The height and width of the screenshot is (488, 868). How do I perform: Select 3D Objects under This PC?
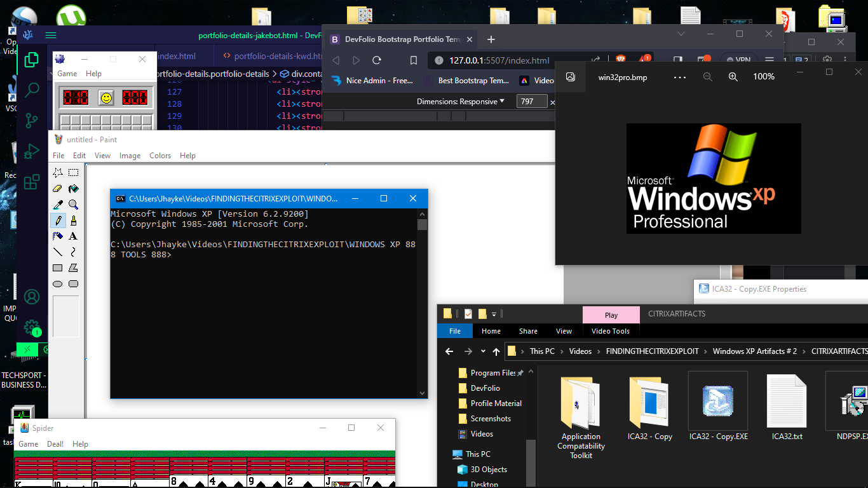[x=489, y=470]
